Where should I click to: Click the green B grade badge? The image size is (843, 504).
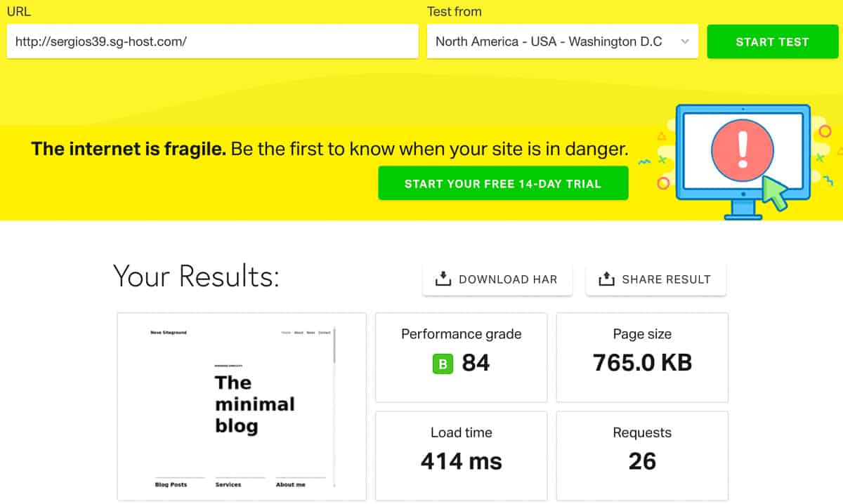443,364
